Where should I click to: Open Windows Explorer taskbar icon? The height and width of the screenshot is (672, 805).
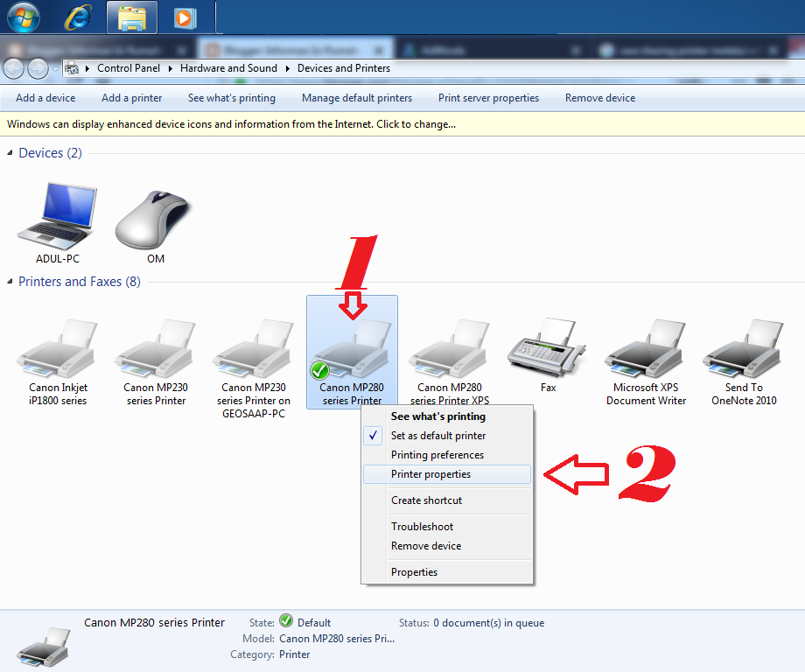(132, 17)
